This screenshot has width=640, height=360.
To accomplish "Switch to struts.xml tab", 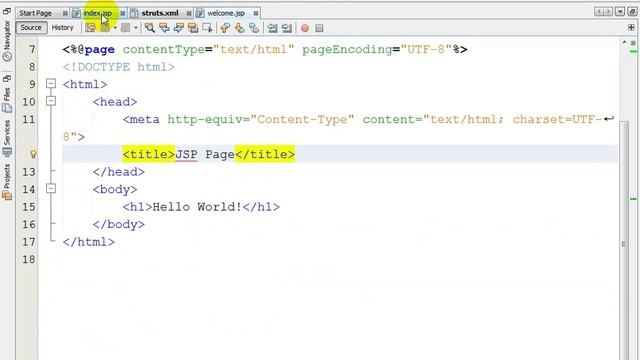I will click(160, 13).
